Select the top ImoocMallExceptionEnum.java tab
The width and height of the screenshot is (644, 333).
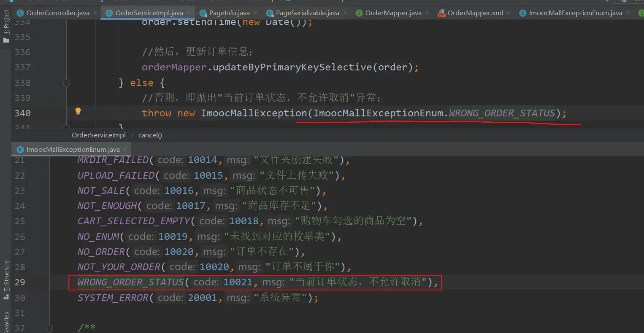[575, 13]
